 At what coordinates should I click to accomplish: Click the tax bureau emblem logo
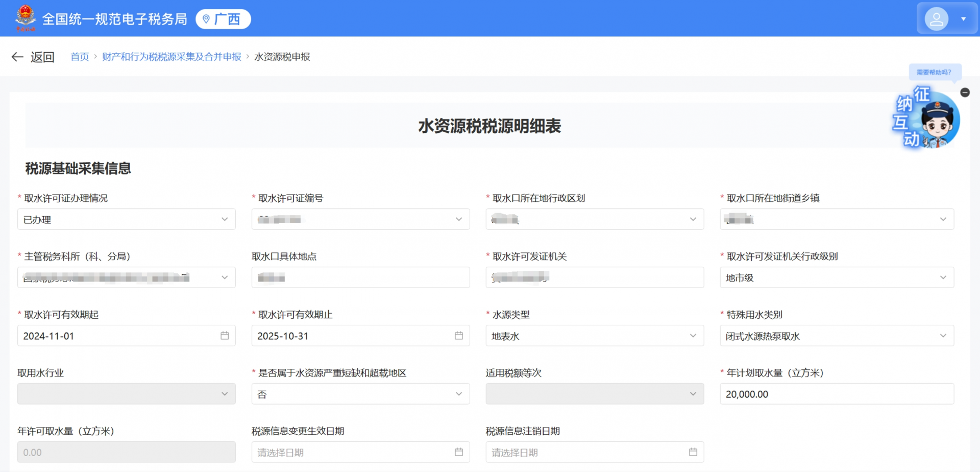(x=25, y=18)
